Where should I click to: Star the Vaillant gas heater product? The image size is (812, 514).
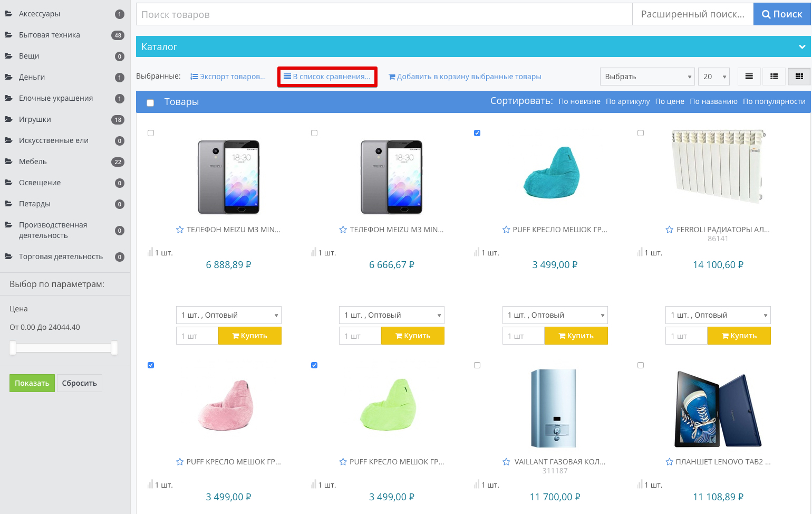click(506, 462)
